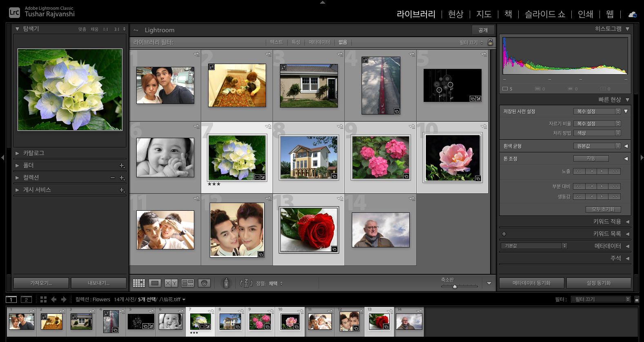Enable the 메타데이터 library filter
Screen dimensions: 644x342
click(x=319, y=42)
